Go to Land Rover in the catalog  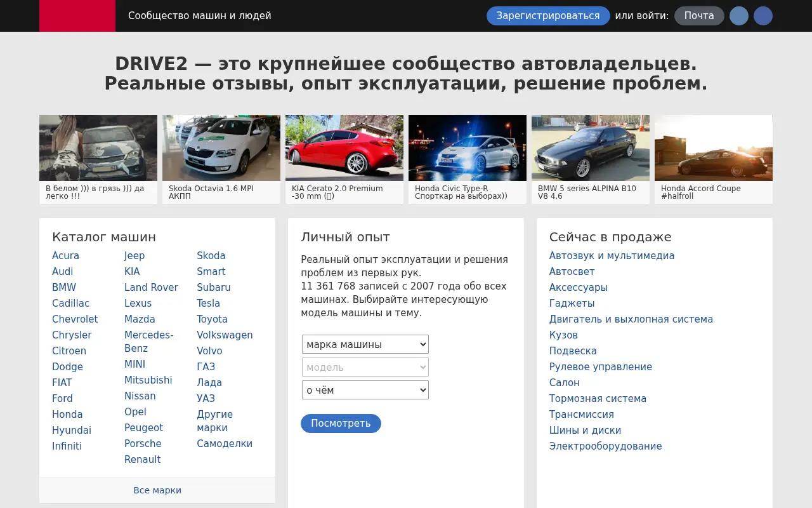[x=151, y=288]
